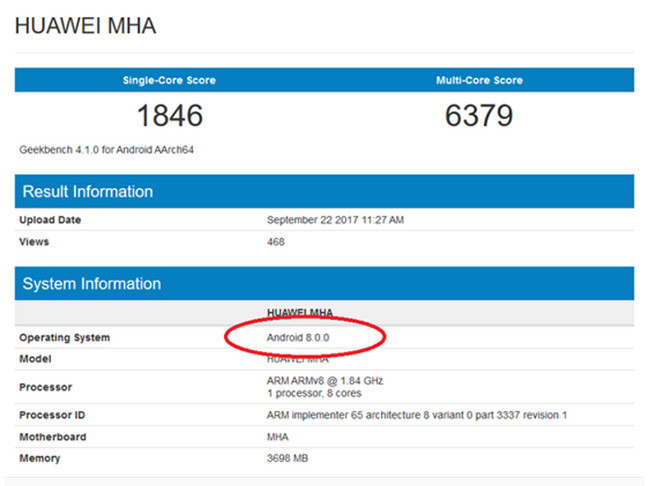The height and width of the screenshot is (486, 650).
Task: Click the single-core score value 1846
Action: pos(169,116)
